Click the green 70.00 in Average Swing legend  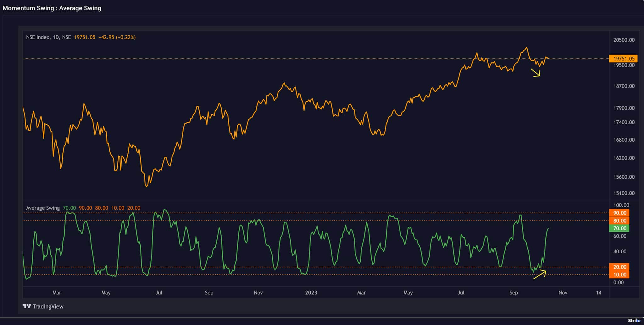(69, 208)
